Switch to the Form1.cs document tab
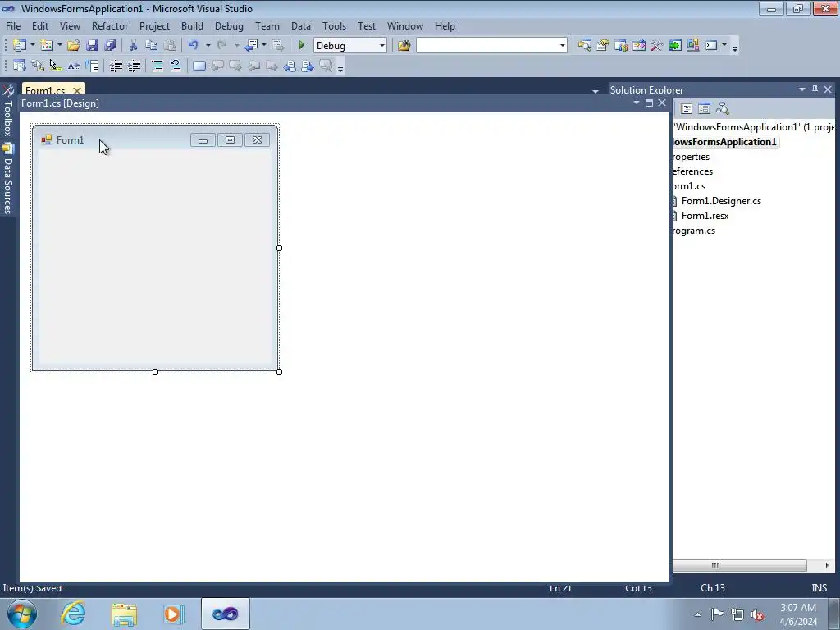 pyautogui.click(x=46, y=89)
